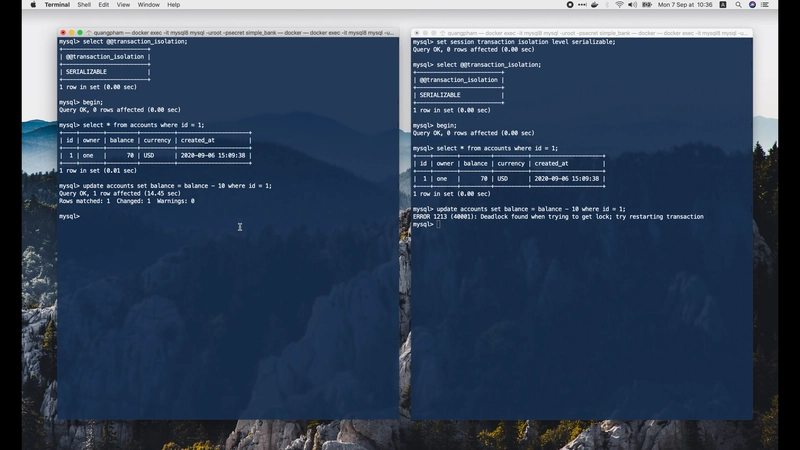Open the Help menu
The height and width of the screenshot is (450, 800).
173,5
